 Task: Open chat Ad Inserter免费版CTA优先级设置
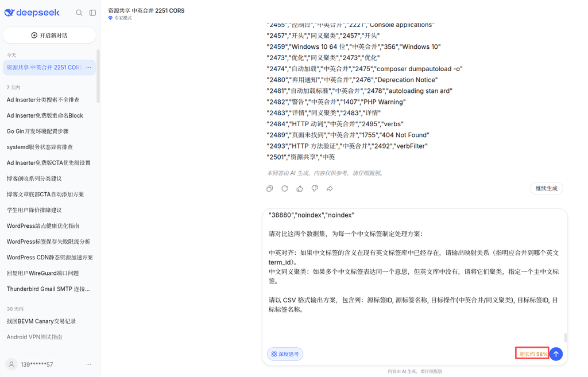(x=49, y=162)
